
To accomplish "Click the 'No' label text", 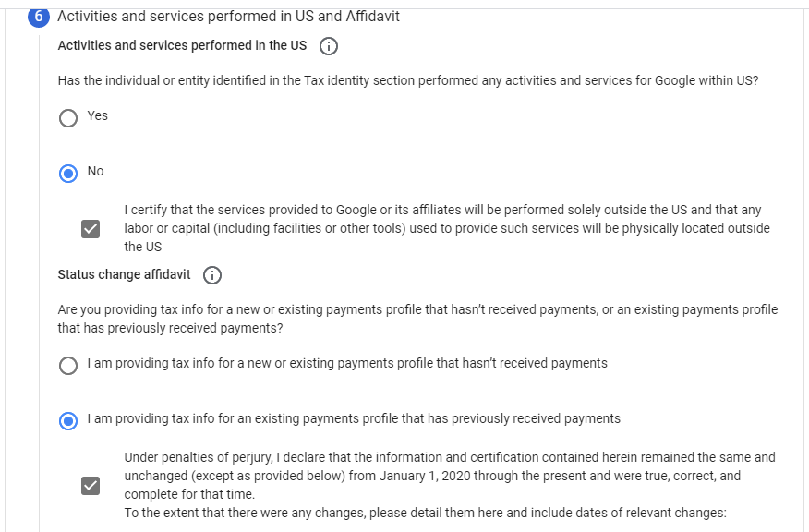I will (95, 171).
